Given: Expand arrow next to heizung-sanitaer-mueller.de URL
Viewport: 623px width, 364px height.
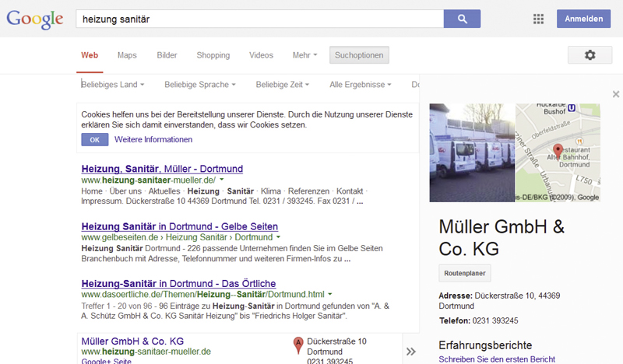Looking at the screenshot, I should click(x=222, y=180).
